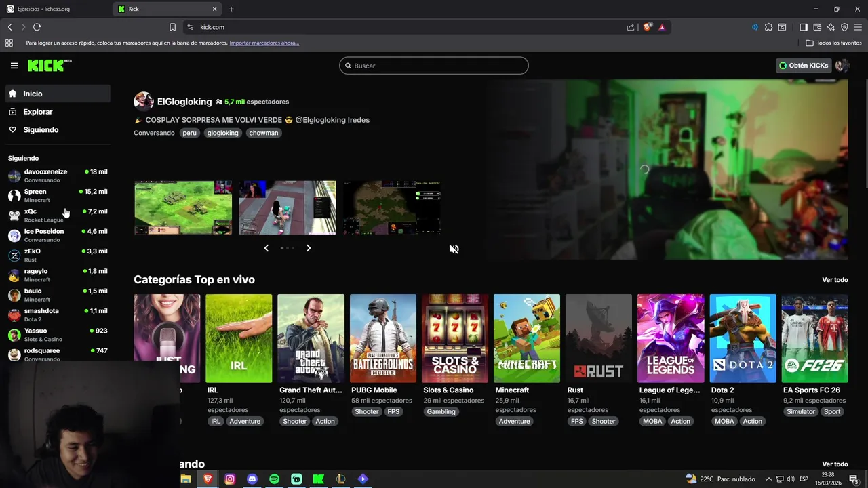Open the IRL category card
This screenshot has height=488, width=868.
(239, 338)
